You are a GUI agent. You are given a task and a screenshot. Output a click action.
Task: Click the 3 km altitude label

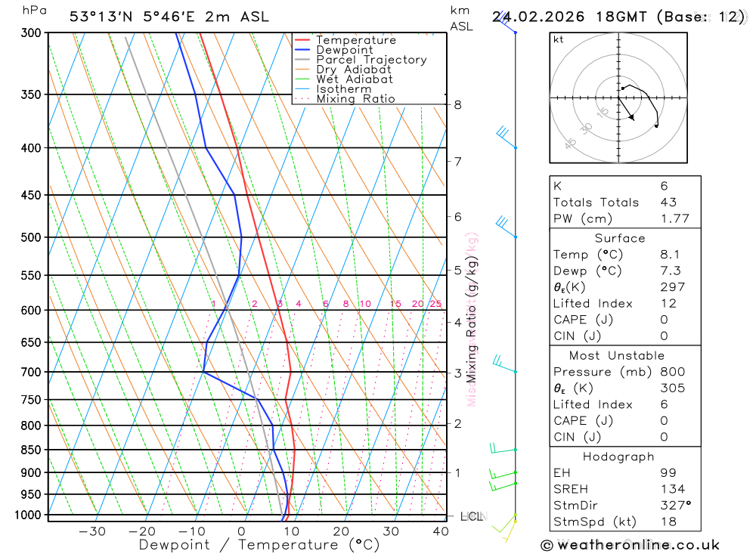tap(457, 373)
